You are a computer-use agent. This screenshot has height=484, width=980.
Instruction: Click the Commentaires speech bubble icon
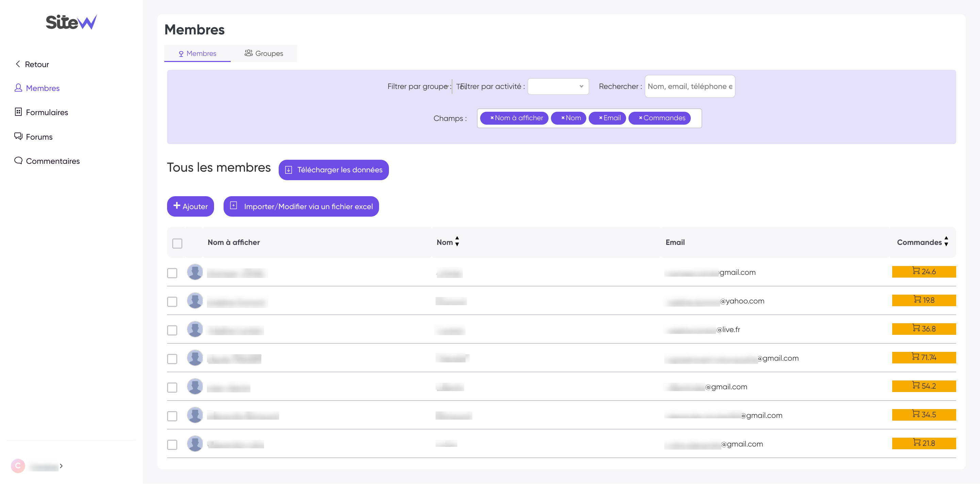click(x=18, y=161)
